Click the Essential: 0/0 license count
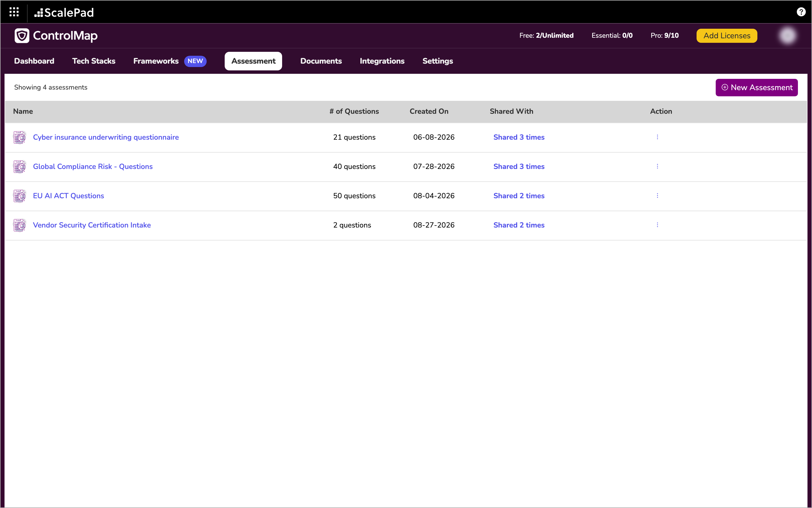812x508 pixels. tap(612, 35)
